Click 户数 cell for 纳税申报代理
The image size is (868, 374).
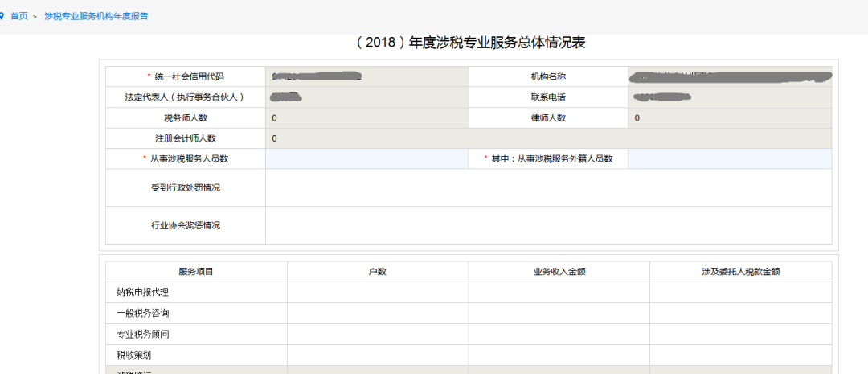click(x=378, y=293)
